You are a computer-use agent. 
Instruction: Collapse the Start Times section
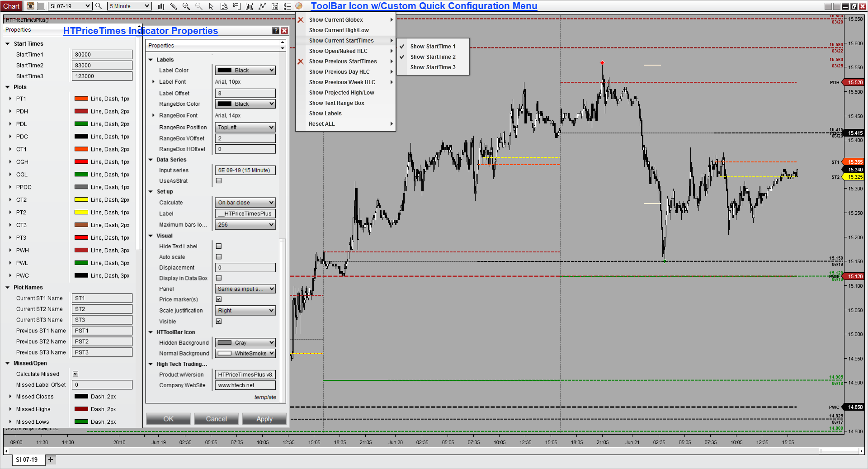coord(8,44)
